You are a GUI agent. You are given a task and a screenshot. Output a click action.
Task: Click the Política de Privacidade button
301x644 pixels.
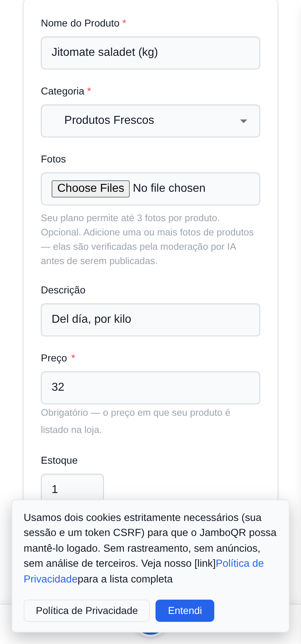(x=87, y=611)
